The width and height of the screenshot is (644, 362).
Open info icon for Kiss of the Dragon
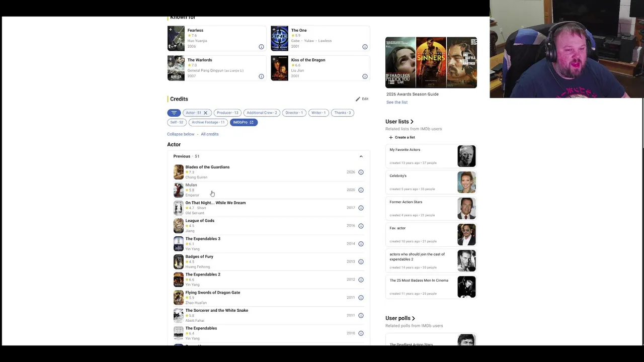tap(365, 76)
